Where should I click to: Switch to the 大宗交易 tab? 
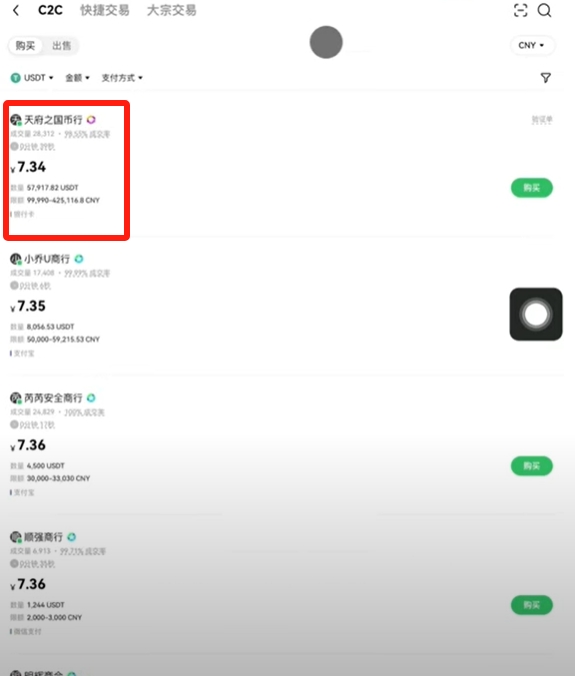coord(172,10)
